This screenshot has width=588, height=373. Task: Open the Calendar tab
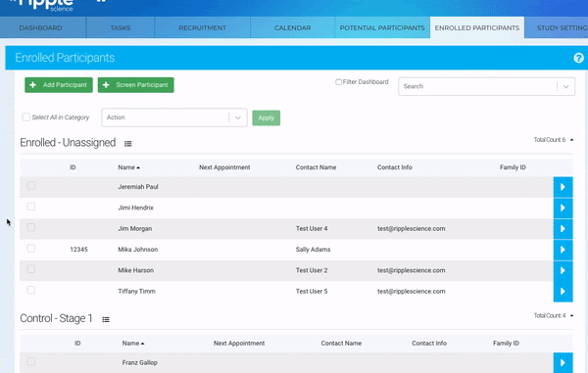coord(292,27)
